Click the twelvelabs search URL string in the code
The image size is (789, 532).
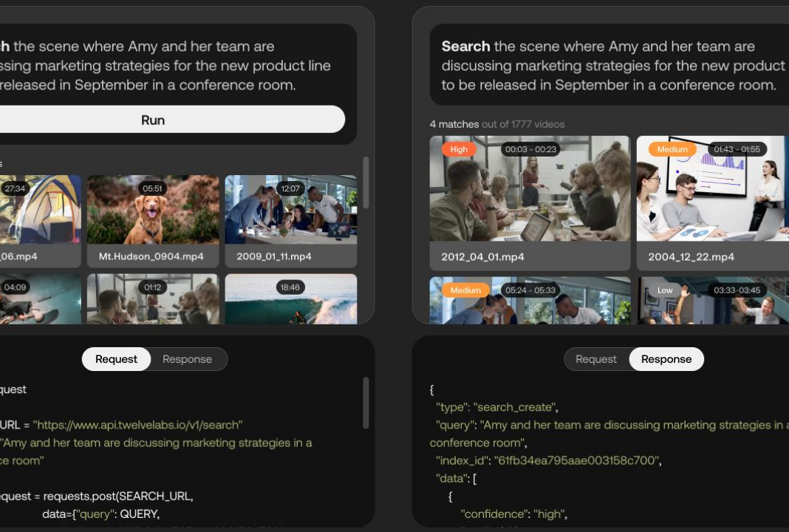click(137, 425)
